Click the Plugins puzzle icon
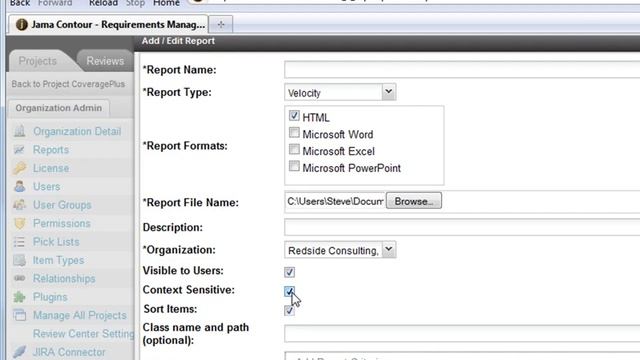The height and width of the screenshot is (360, 640). point(19,297)
